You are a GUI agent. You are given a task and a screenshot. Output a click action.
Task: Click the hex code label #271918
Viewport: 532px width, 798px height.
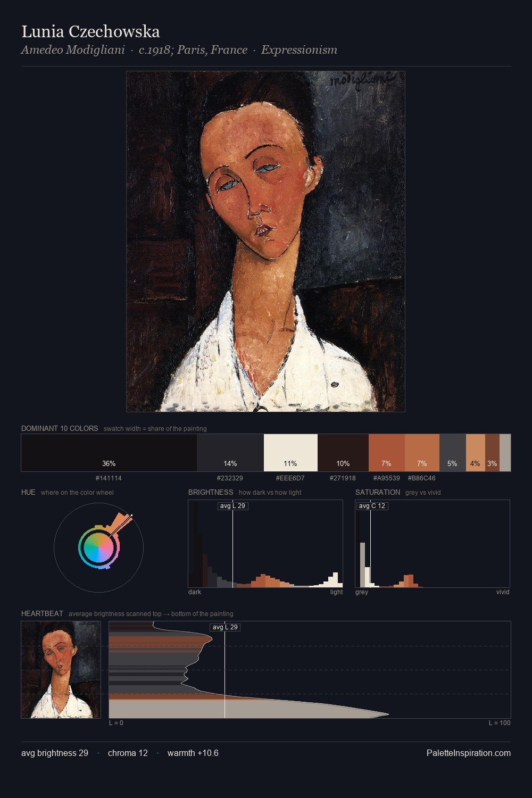(343, 478)
